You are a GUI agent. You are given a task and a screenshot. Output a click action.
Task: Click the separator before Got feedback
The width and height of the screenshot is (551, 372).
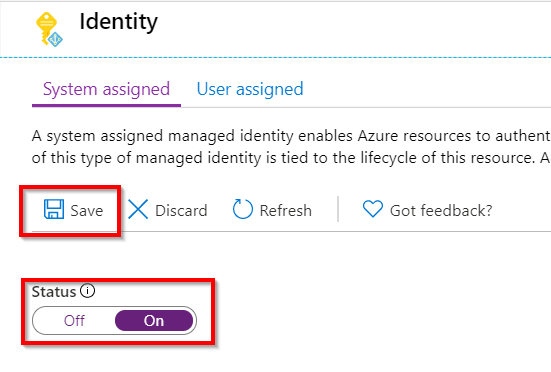coord(338,209)
